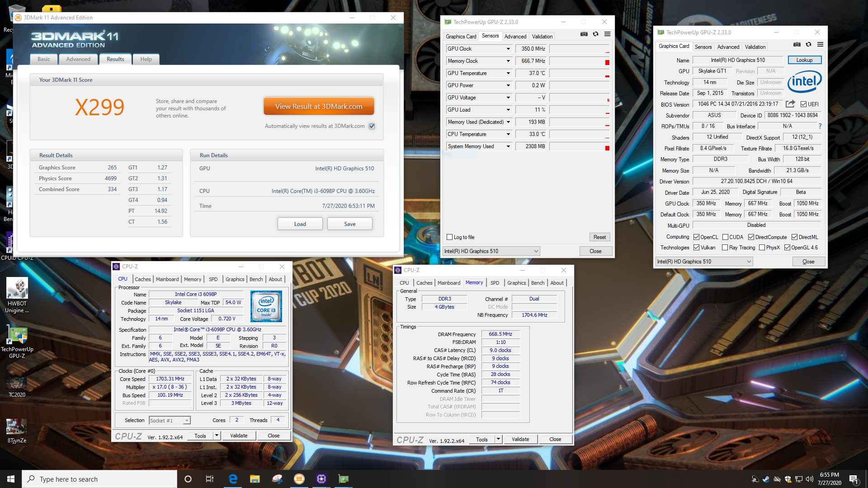Open notification center on taskbar
The width and height of the screenshot is (868, 488).
click(x=854, y=479)
